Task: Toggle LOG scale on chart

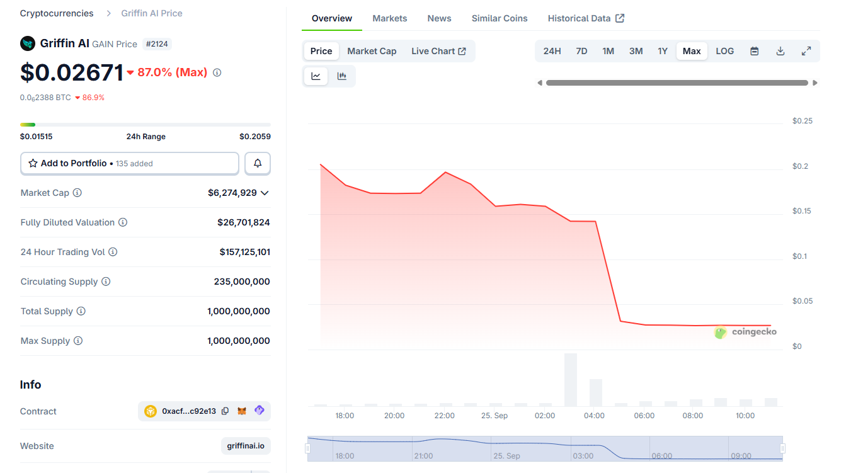Action: (x=725, y=51)
